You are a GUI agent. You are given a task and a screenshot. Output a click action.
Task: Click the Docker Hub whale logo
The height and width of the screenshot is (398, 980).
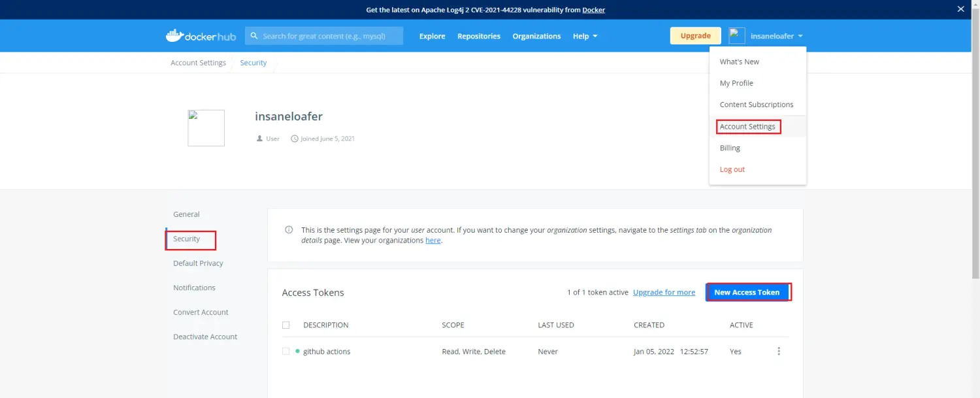201,35
